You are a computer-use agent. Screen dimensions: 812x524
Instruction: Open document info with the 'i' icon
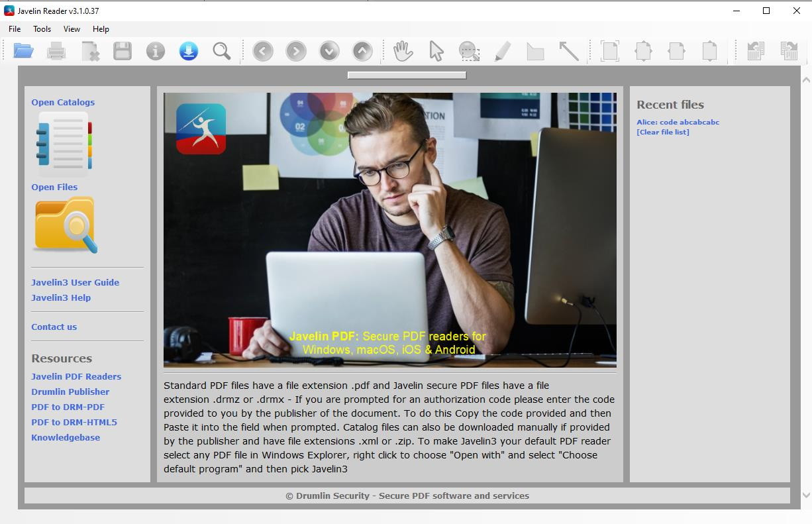pyautogui.click(x=156, y=51)
